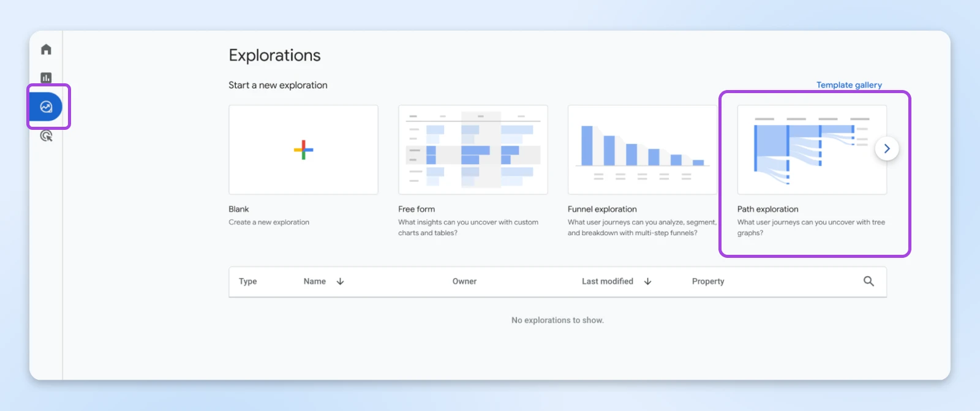
Task: Select the Explore icon in sidebar
Action: [46, 107]
